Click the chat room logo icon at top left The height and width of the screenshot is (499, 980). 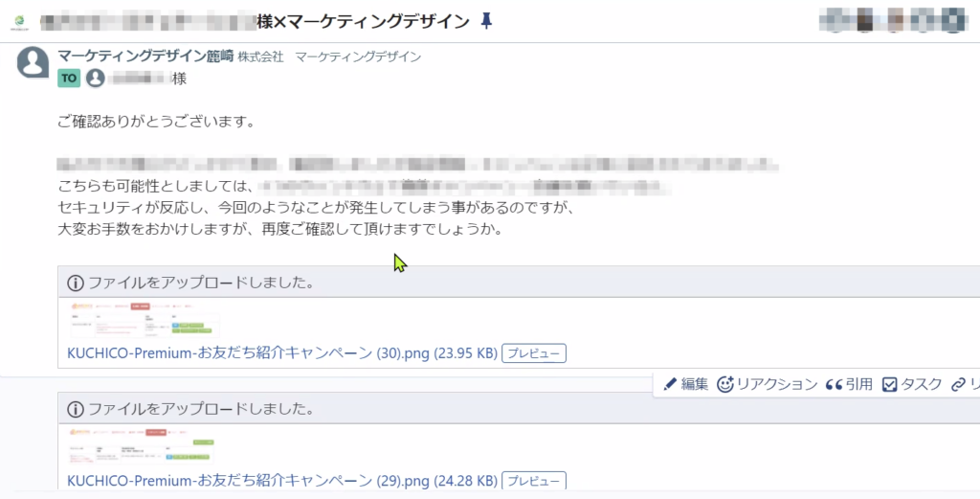[x=19, y=22]
